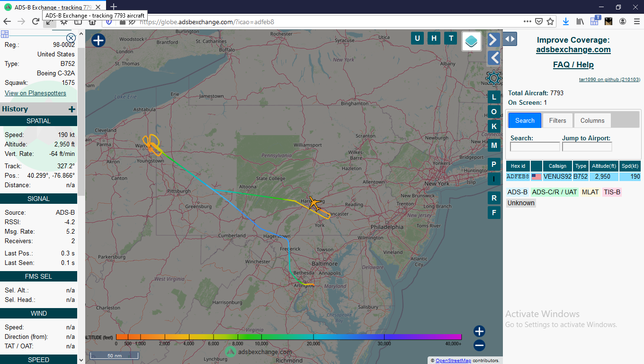Open the Firefox account menu

tap(623, 21)
